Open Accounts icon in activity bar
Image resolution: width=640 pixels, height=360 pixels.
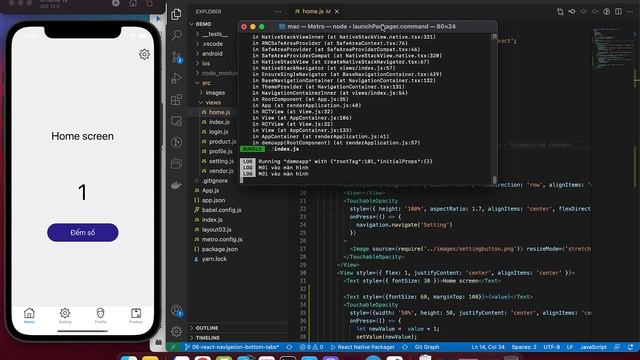click(x=176, y=311)
